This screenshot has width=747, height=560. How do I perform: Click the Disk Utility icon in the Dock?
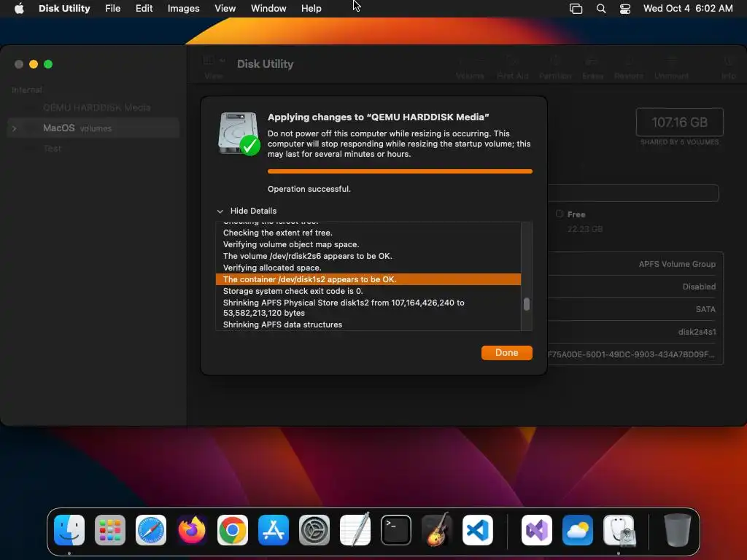pos(619,530)
